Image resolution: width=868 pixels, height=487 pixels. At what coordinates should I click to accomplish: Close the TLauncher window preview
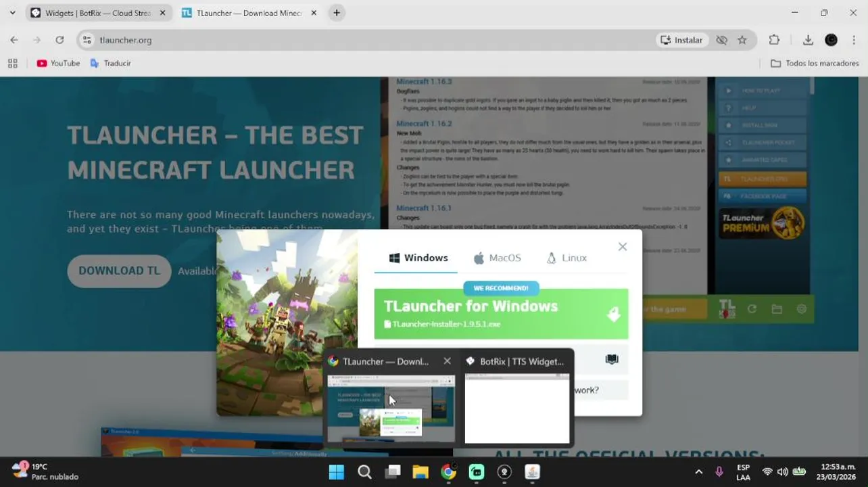447,361
